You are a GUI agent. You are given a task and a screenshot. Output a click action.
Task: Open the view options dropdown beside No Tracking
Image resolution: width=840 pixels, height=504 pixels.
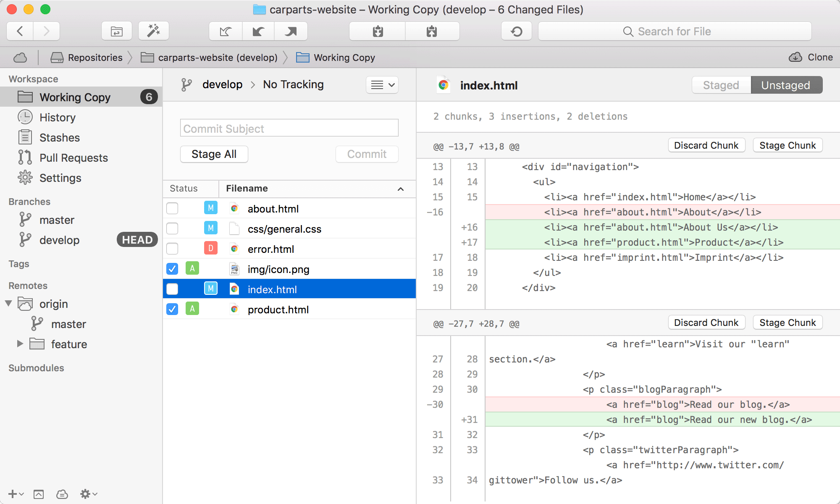[x=382, y=85]
